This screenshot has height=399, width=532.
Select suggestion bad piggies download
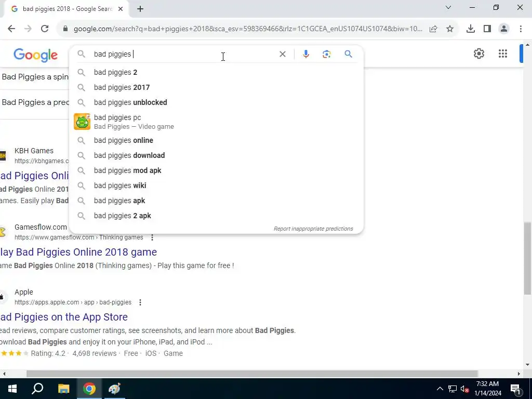(216, 155)
